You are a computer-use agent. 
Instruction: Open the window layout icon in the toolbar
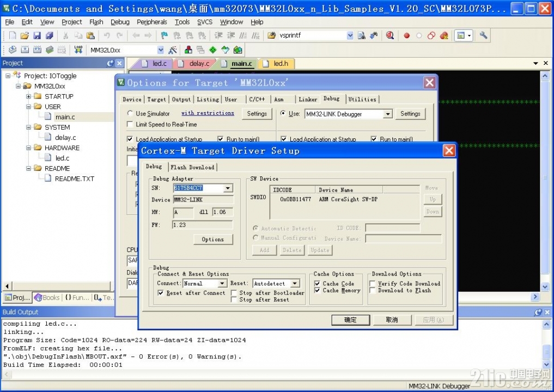tap(461, 35)
